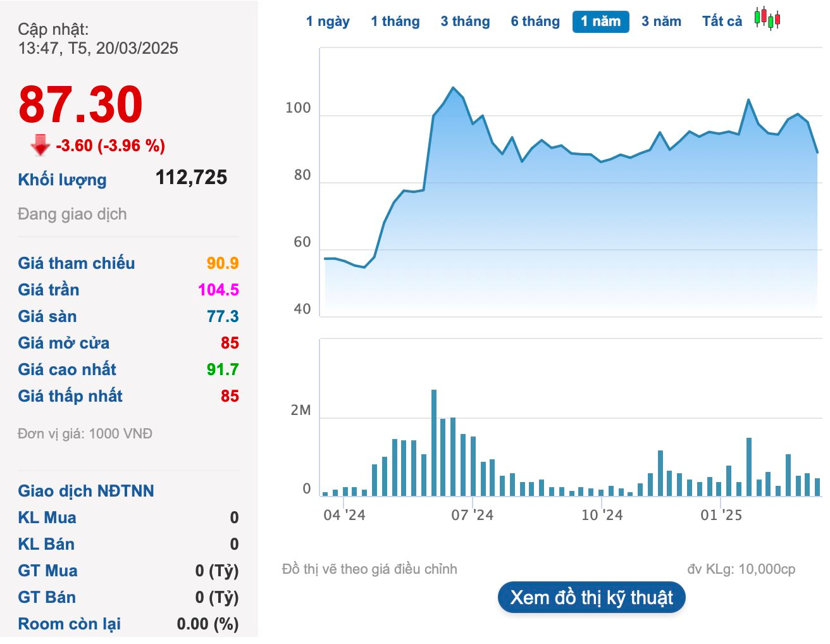Screen dimensions: 830x644
Task: Click the reference price 90.9
Action: (x=223, y=263)
